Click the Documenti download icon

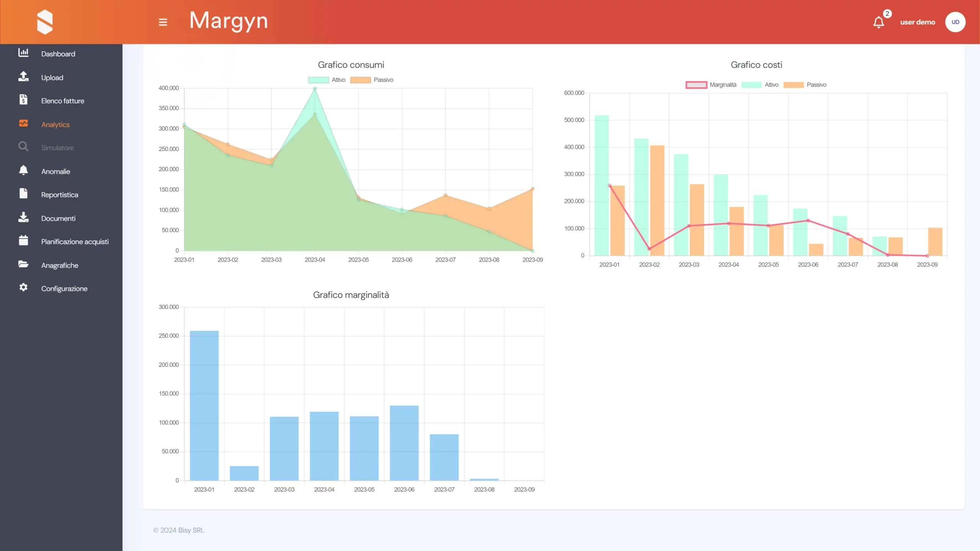click(23, 217)
